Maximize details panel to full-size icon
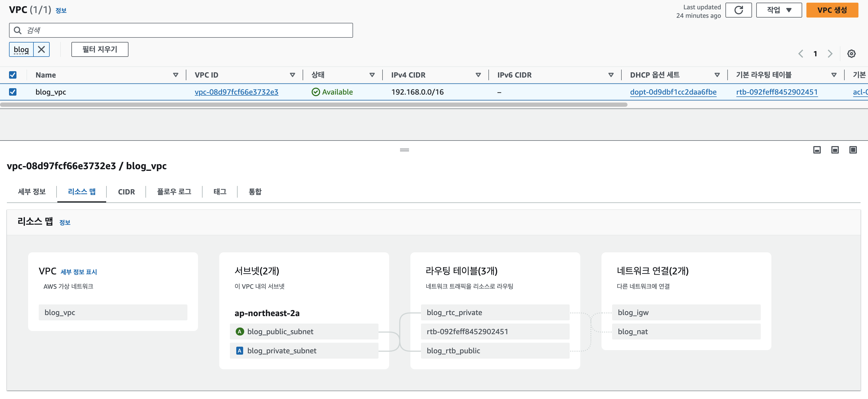This screenshot has height=399, width=868. tap(853, 150)
